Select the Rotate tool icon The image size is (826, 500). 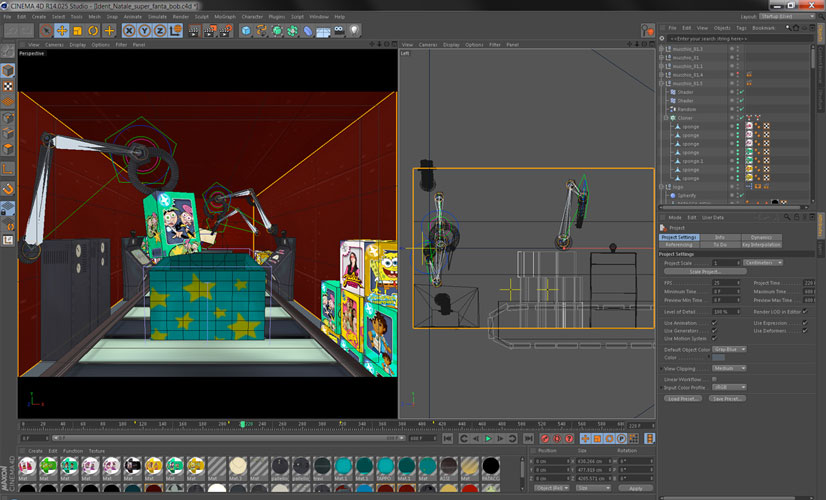coord(93,31)
